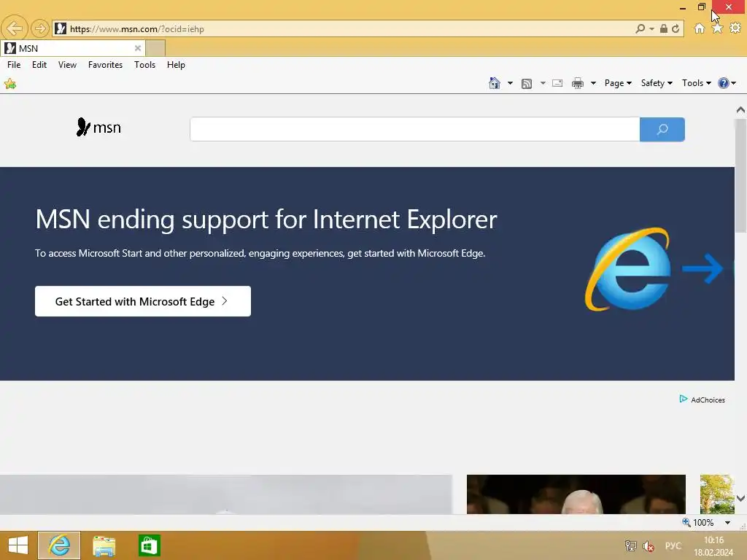Expand the feeds dropdown arrow

point(543,83)
